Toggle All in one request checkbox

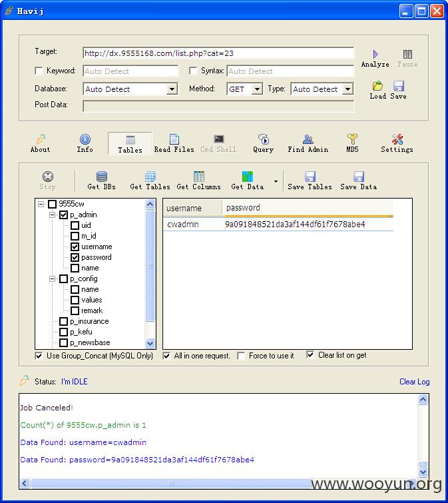(x=166, y=356)
